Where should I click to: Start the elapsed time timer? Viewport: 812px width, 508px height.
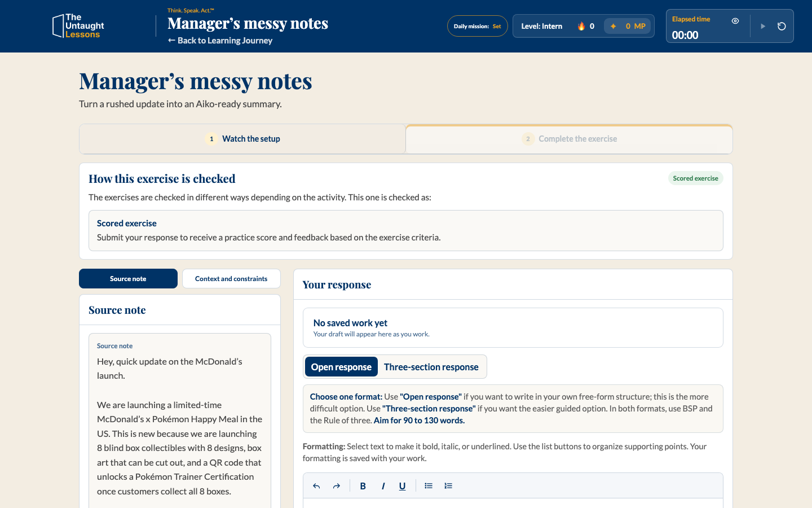[x=763, y=26]
